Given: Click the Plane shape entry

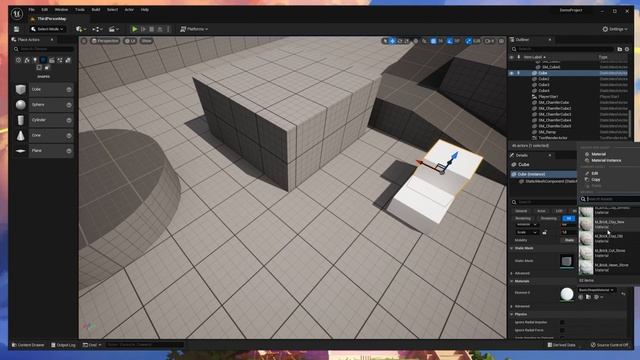Looking at the screenshot, I should click(44, 151).
